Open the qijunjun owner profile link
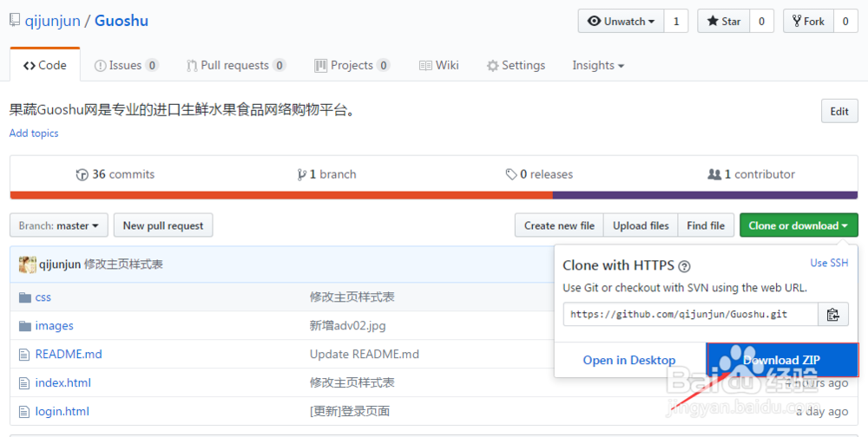 coord(53,21)
